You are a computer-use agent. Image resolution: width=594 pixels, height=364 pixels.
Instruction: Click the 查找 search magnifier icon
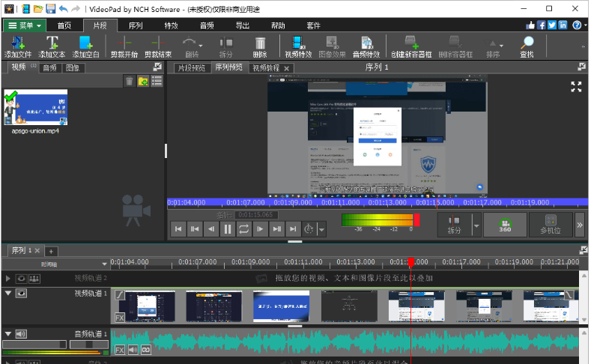click(x=527, y=46)
